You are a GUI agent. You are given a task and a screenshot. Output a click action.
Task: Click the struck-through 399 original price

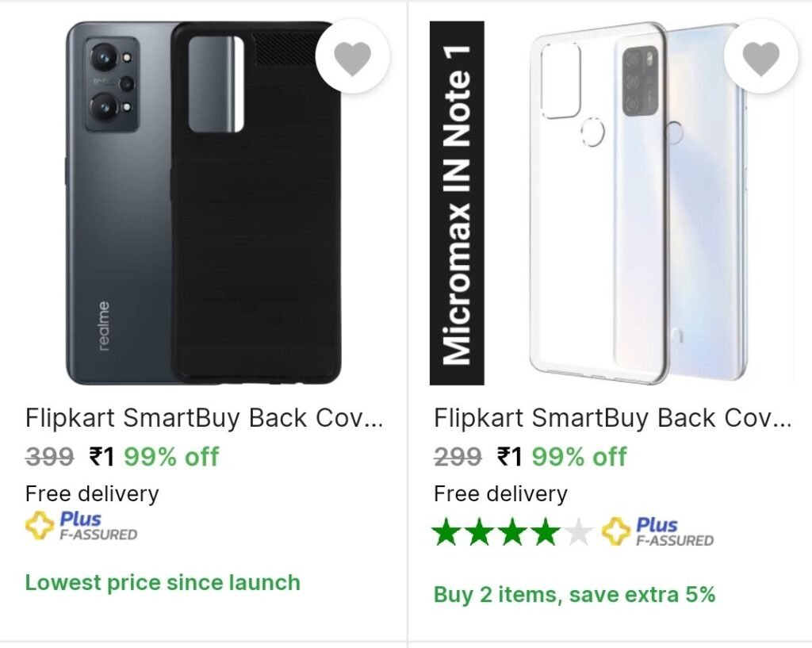pos(49,457)
